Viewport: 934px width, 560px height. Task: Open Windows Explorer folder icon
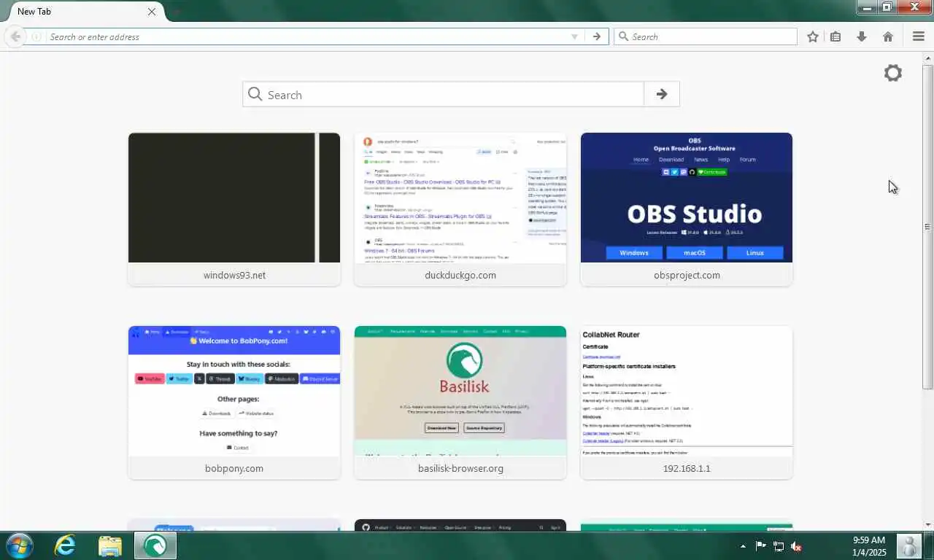(x=110, y=545)
